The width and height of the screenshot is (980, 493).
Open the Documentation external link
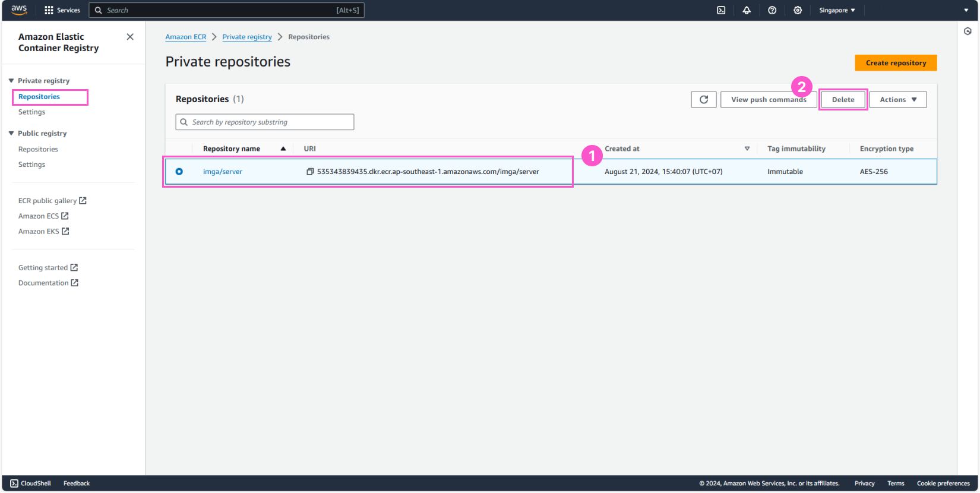point(48,283)
